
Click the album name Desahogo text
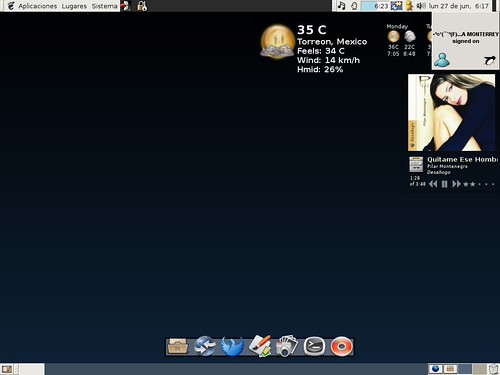(x=439, y=172)
